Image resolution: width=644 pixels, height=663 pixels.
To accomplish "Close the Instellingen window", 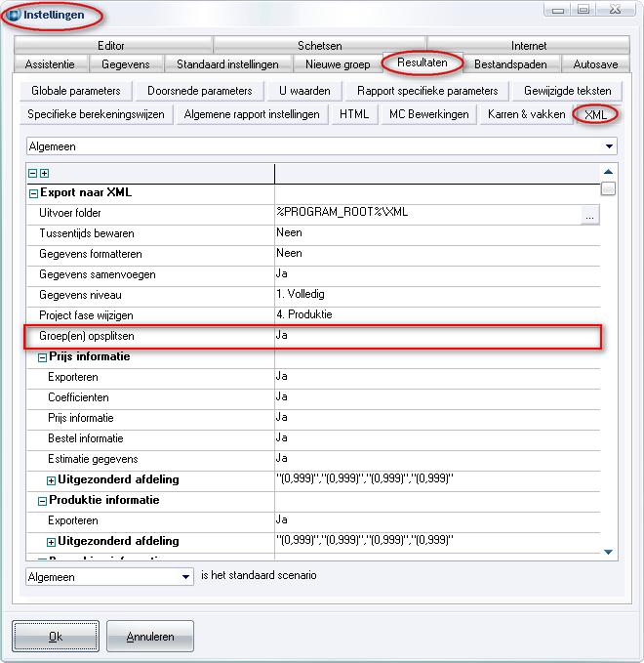I will coord(616,10).
